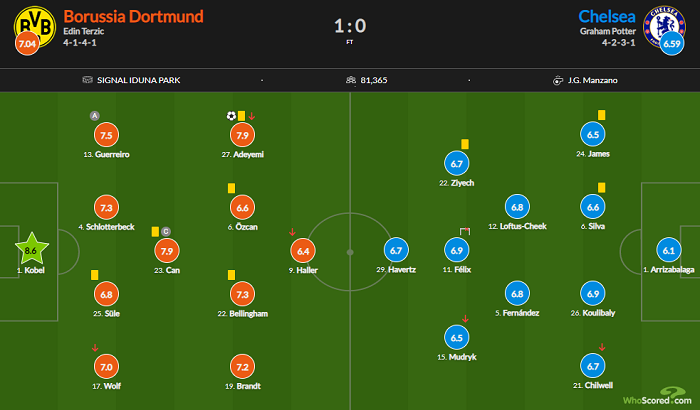This screenshot has height=410, width=700.
Task: Click the Borussia Dortmund club crest
Action: coord(35,26)
